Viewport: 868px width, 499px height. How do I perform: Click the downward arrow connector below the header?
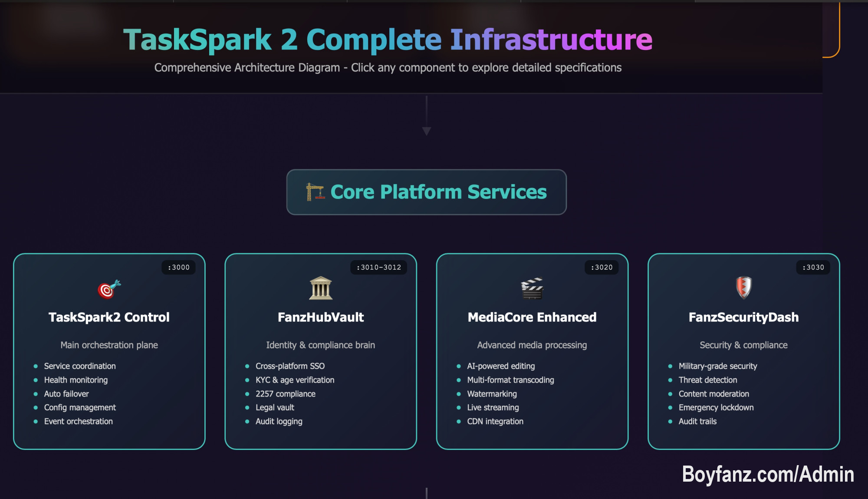pyautogui.click(x=427, y=130)
